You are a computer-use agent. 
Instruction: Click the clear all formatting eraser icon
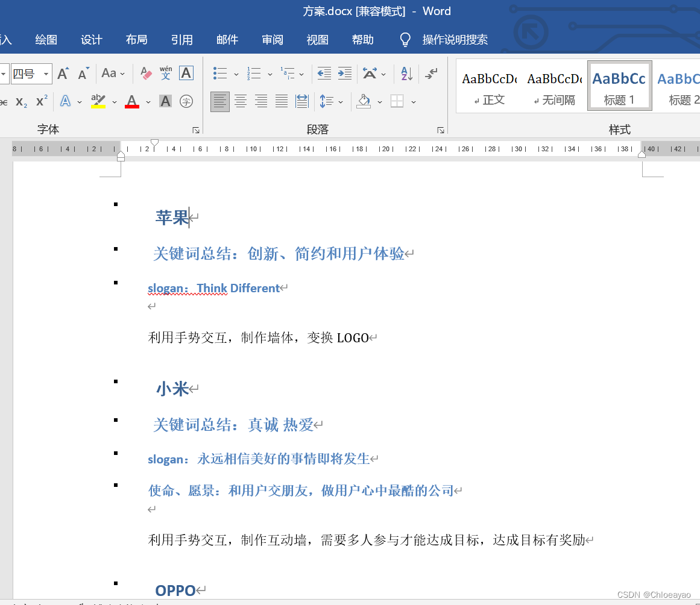click(x=145, y=73)
